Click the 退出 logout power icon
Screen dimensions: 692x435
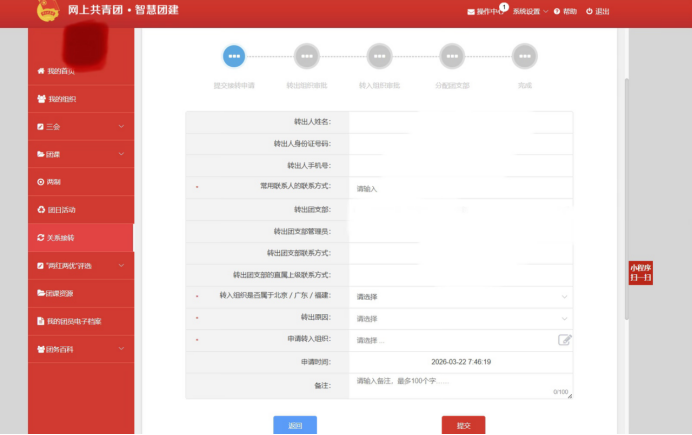pyautogui.click(x=590, y=12)
